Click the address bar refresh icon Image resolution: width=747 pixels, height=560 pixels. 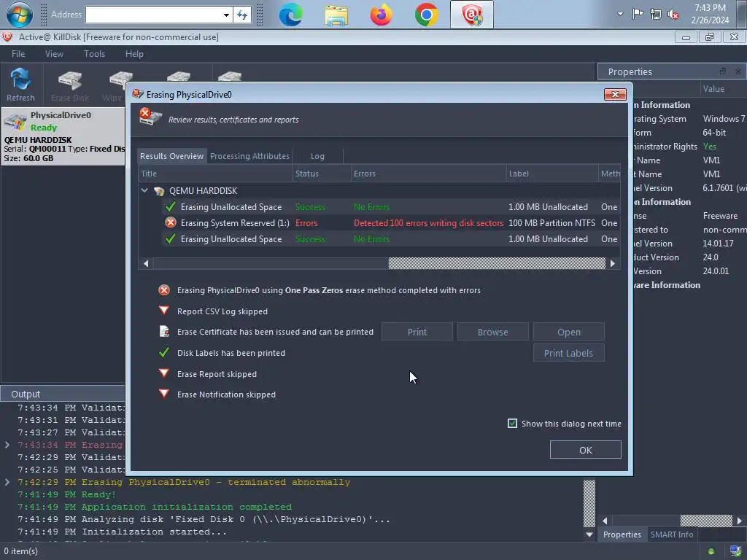tap(242, 15)
